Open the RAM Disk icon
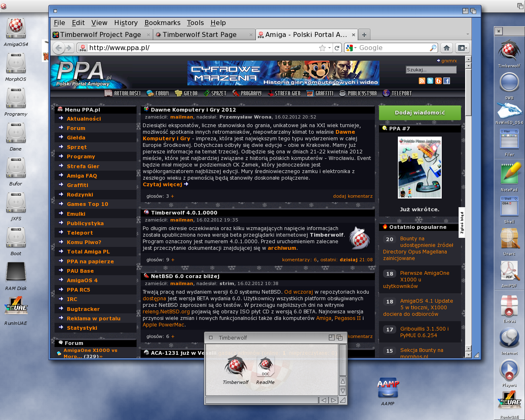The width and height of the screenshot is (525, 420). click(16, 273)
